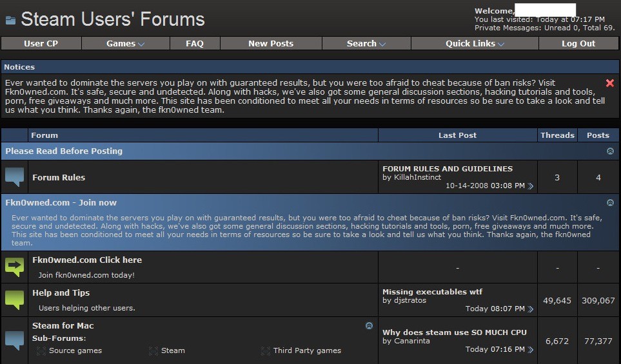The image size is (621, 364).
Task: Click the Fkn0wned.com - Join now heading
Action: [x=61, y=202]
